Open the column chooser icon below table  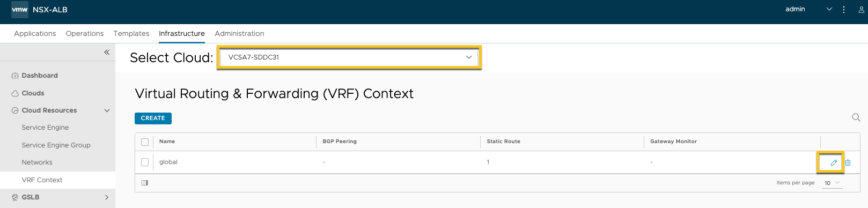(x=145, y=183)
